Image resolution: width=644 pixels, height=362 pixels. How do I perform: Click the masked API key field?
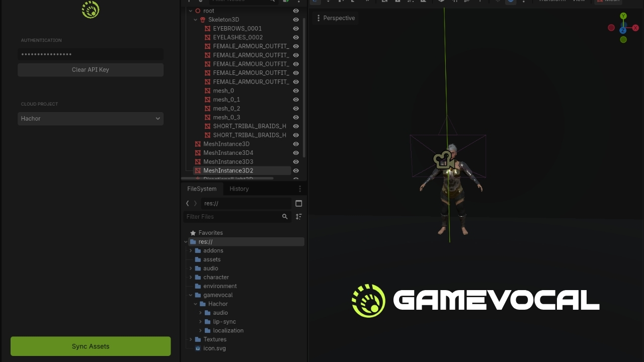(x=91, y=54)
